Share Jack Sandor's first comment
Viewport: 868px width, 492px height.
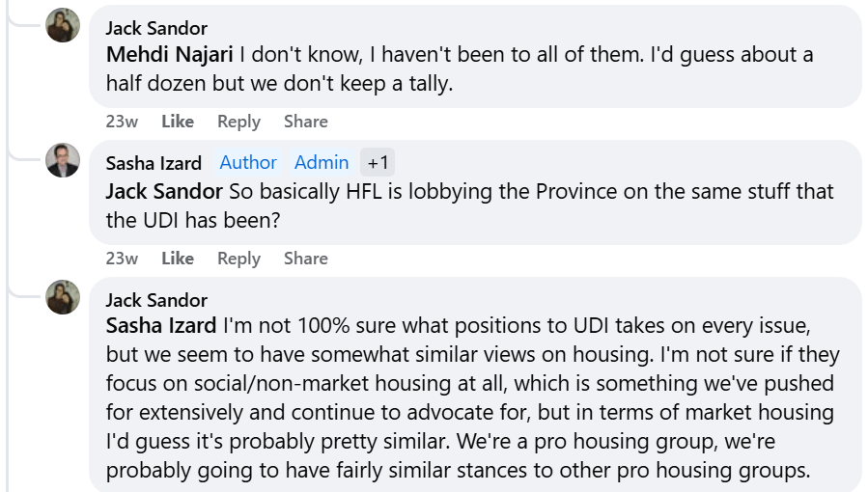tap(305, 122)
